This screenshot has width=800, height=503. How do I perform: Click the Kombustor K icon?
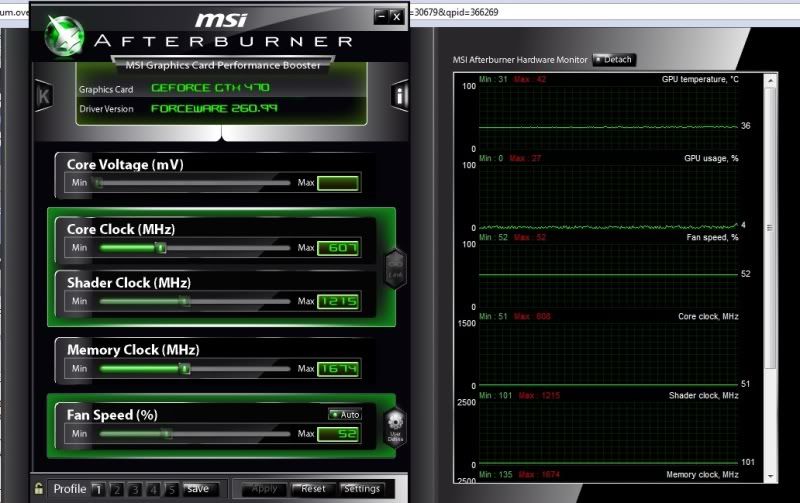[x=43, y=95]
